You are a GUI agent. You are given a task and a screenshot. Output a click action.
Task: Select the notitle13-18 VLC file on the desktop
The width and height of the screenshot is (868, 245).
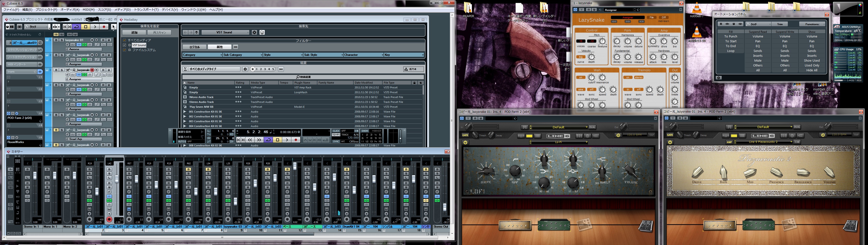(x=697, y=34)
